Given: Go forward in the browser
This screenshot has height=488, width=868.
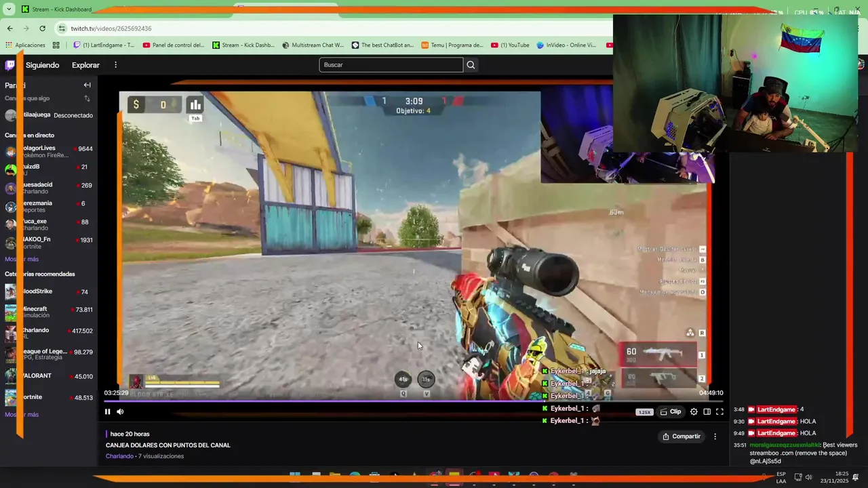Looking at the screenshot, I should tap(26, 28).
